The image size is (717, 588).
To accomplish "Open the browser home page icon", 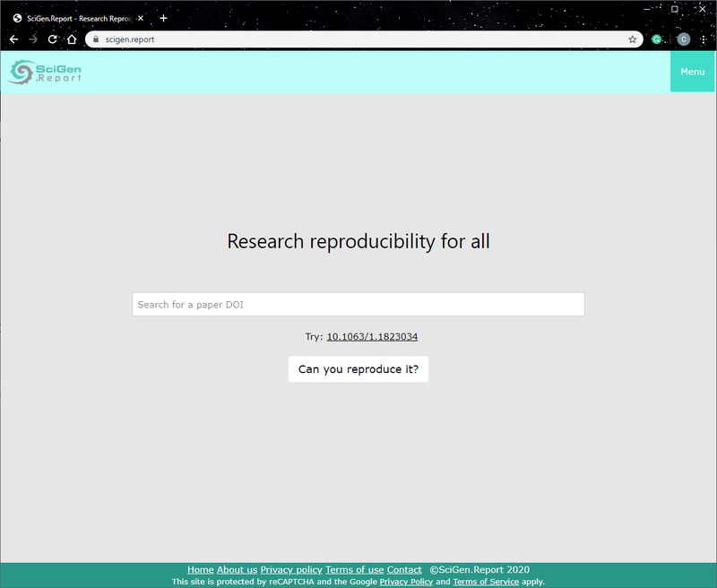I will (72, 39).
